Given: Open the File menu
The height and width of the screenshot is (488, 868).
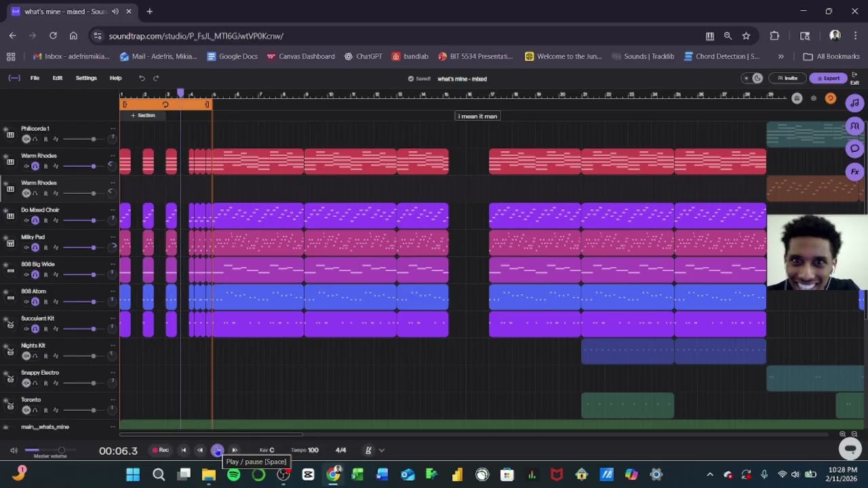Looking at the screenshot, I should 35,78.
